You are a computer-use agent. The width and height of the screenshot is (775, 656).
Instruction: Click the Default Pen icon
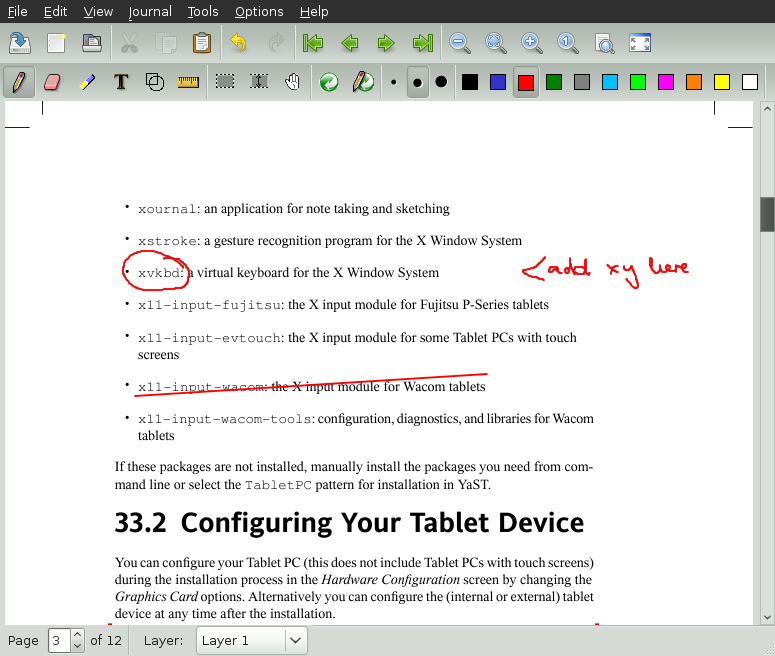(x=363, y=82)
